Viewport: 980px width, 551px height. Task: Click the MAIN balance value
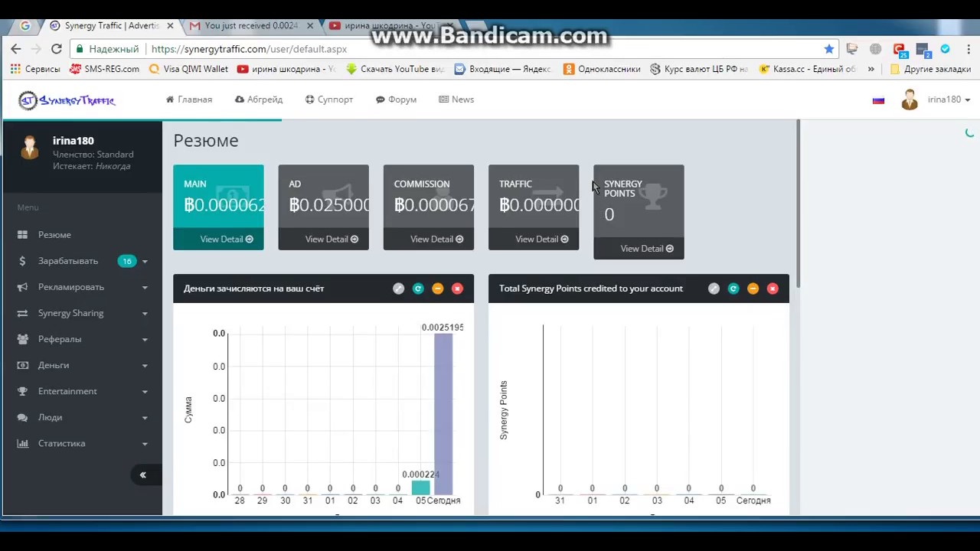click(x=224, y=205)
